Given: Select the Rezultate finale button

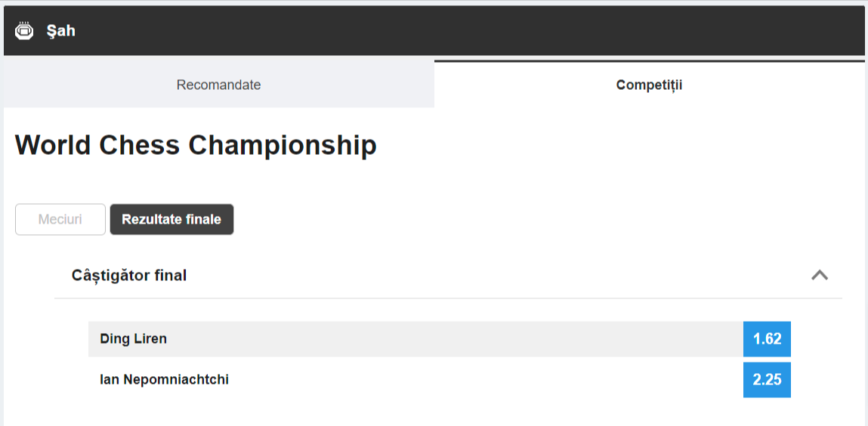Looking at the screenshot, I should tap(171, 220).
